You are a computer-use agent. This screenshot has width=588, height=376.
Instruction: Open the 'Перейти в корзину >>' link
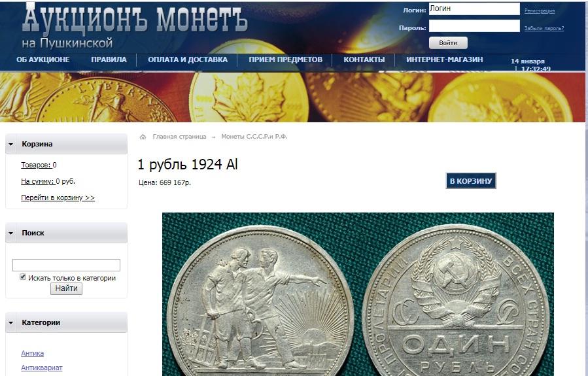point(58,197)
